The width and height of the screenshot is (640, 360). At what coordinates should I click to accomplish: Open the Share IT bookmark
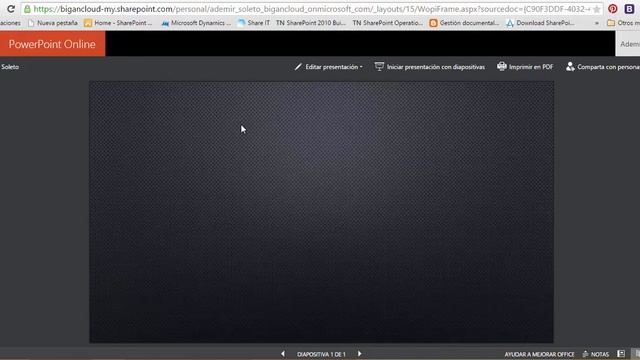pyautogui.click(x=254, y=23)
